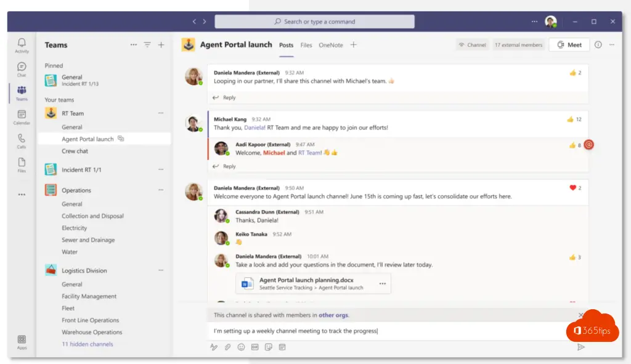Open the emoji picker below compose box

point(241,347)
